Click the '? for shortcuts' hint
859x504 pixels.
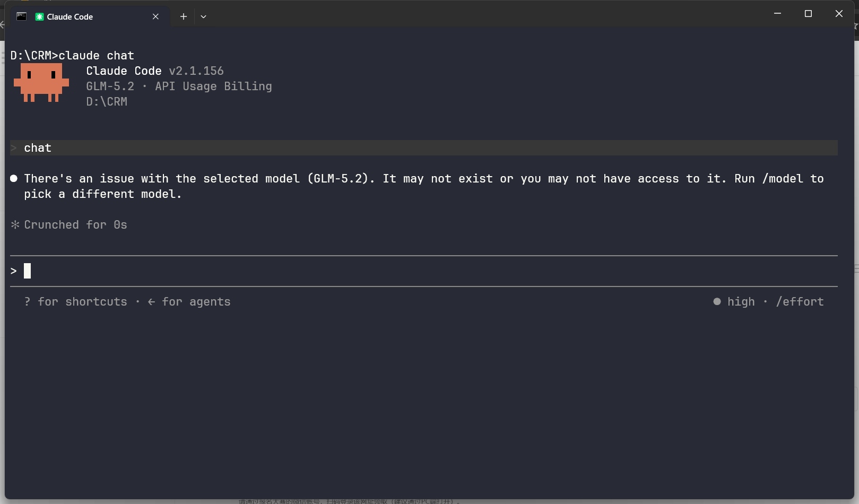click(75, 302)
